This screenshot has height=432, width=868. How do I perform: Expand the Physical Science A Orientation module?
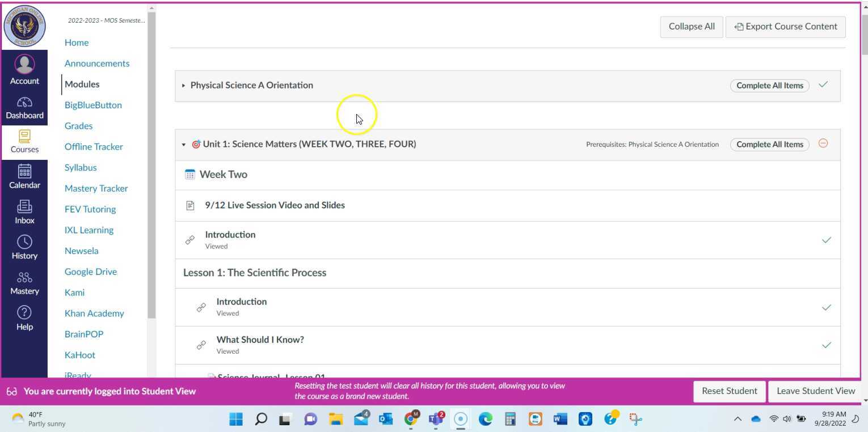183,86
